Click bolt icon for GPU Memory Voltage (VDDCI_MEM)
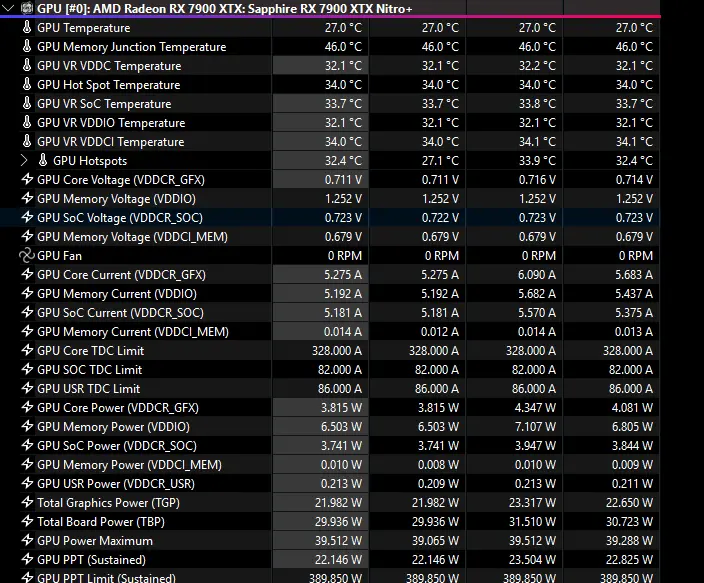Viewport: 704px width, 583px height. (x=27, y=236)
